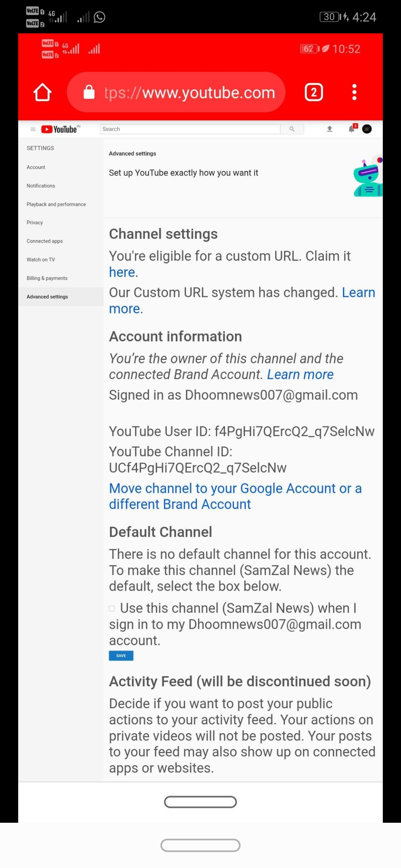The height and width of the screenshot is (868, 401).
Task: Open the browser three-dot overflow menu
Action: 354,92
